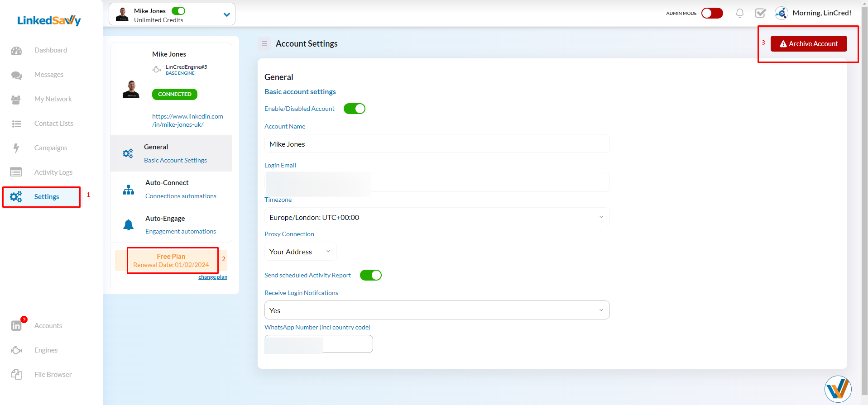Click the LinkedSavvy logo
Viewport: 868px width, 405px height.
(49, 20)
